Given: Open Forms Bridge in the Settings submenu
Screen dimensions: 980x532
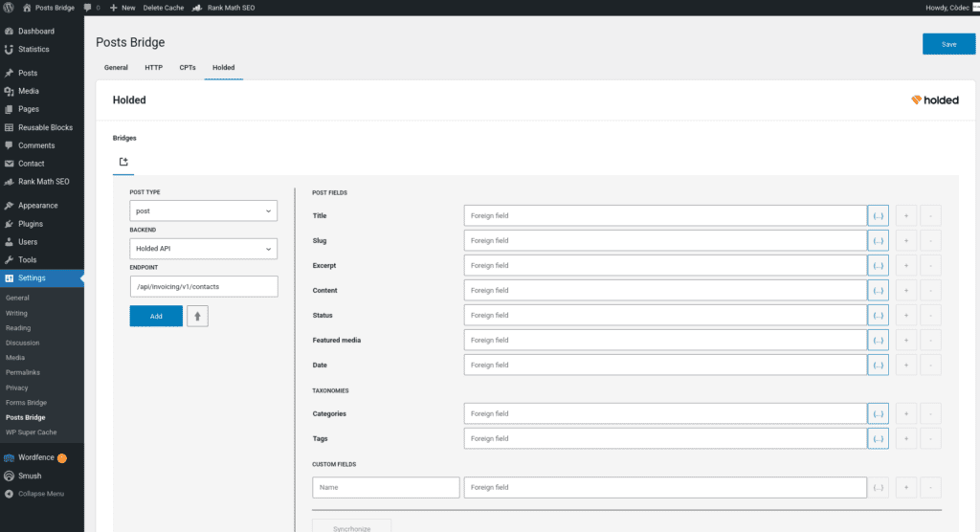Looking at the screenshot, I should pos(26,403).
